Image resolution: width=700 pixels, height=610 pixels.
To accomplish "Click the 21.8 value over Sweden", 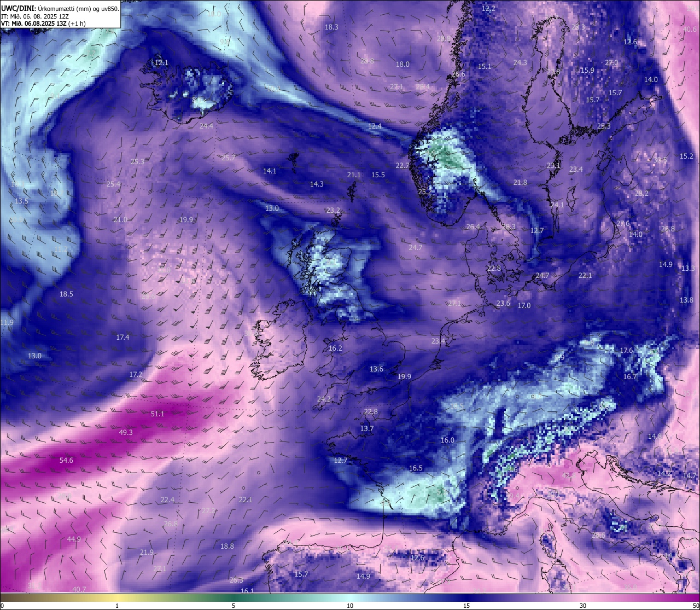I will (520, 182).
